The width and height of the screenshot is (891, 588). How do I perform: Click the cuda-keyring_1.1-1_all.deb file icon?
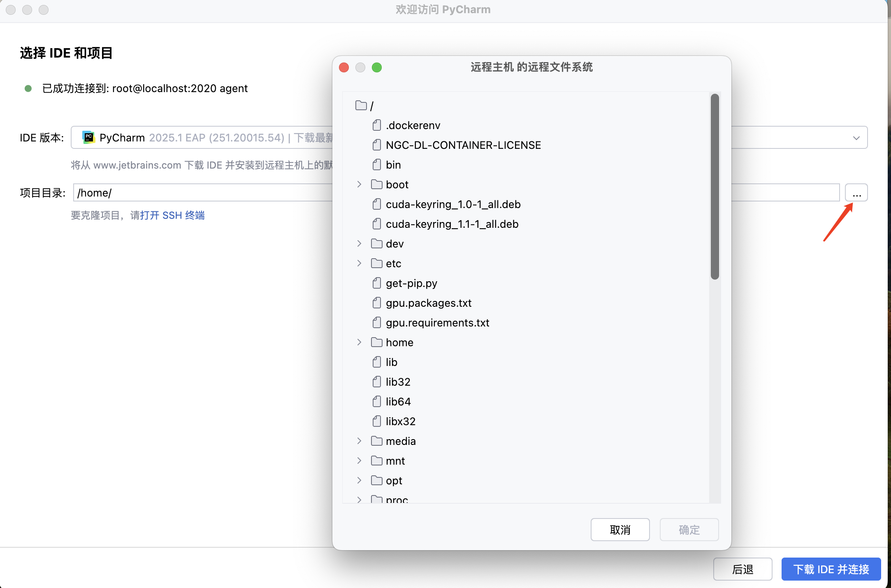coord(376,224)
